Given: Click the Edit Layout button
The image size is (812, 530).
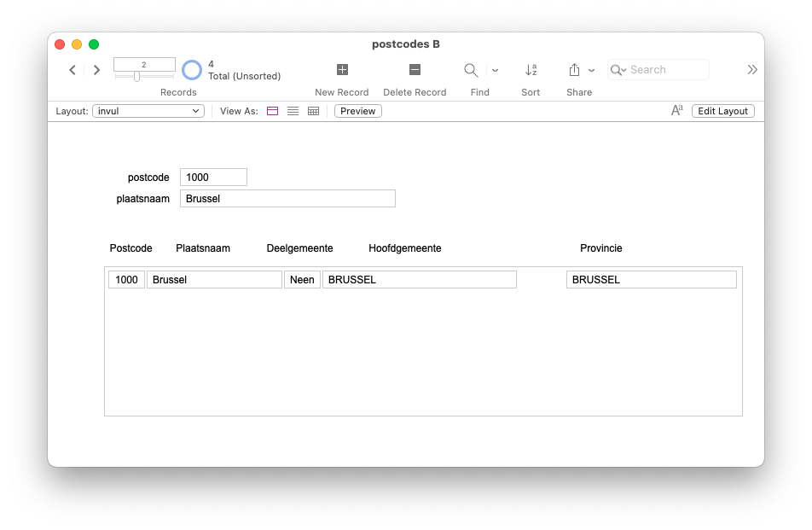Looking at the screenshot, I should click(x=722, y=111).
